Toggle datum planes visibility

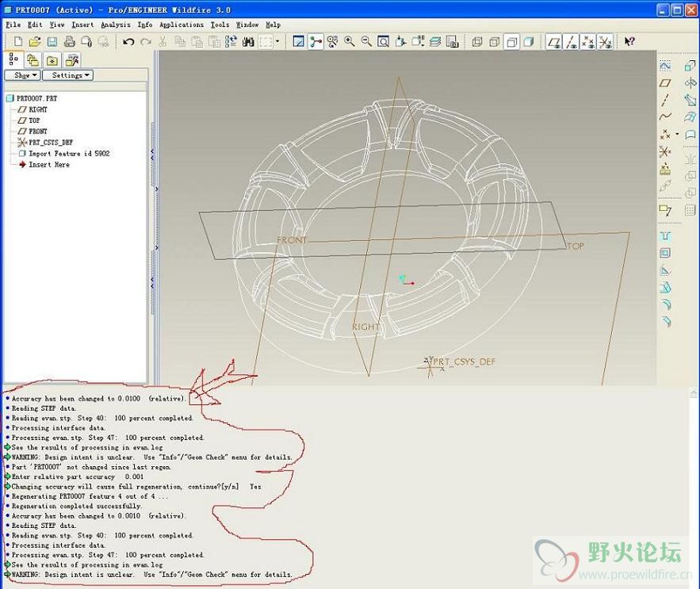coord(554,41)
